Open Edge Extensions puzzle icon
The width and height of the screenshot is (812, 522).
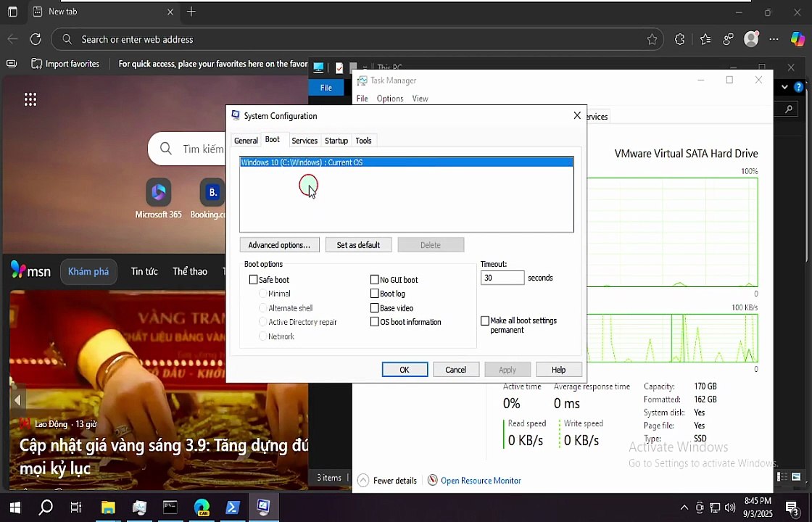coord(679,39)
